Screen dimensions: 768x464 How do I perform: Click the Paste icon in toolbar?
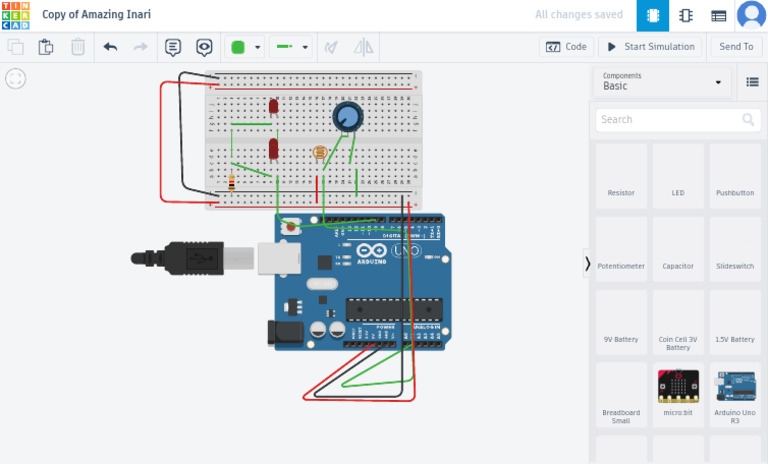[x=46, y=47]
